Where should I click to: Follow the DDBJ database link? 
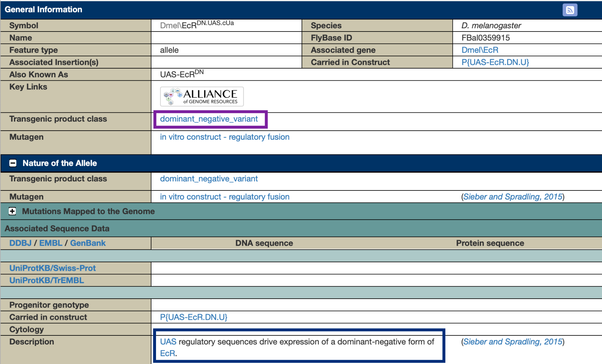20,243
